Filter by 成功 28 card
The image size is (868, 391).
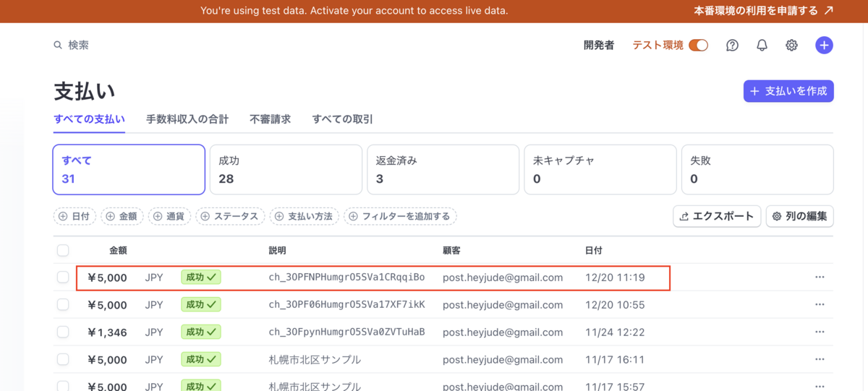286,170
